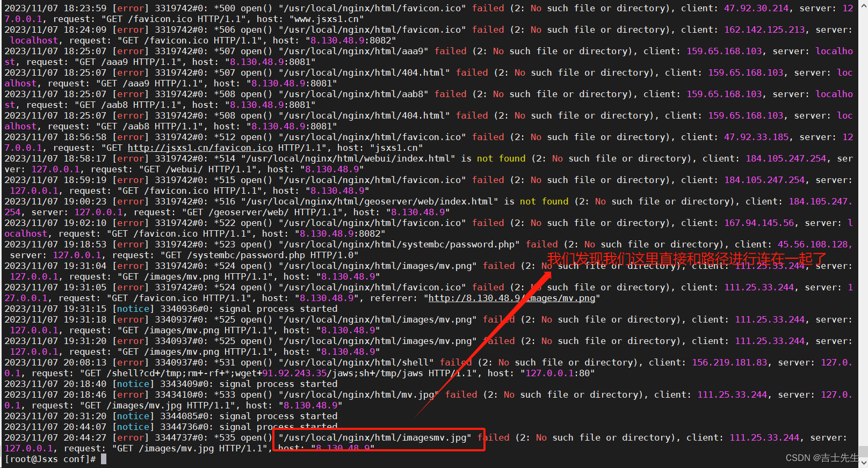Image resolution: width=868 pixels, height=468 pixels.
Task: Click "[notice]" on the 19:31:15 line
Action: (133, 309)
